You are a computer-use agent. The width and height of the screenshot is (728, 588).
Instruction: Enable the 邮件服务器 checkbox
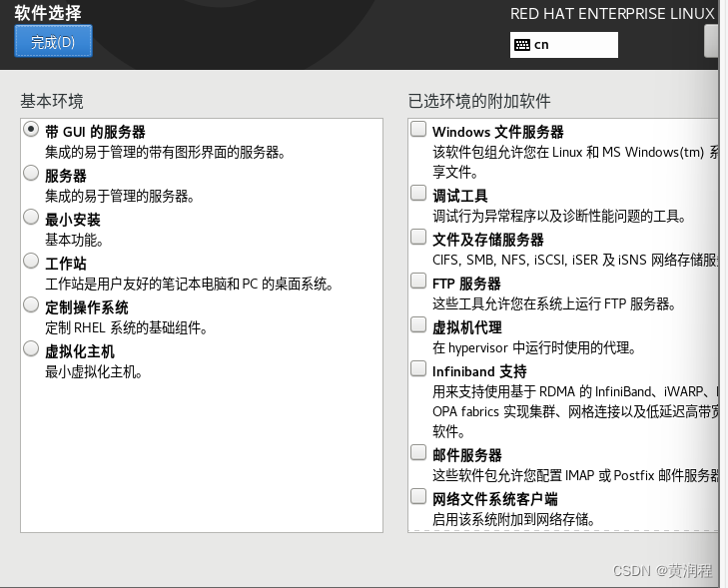(x=418, y=452)
